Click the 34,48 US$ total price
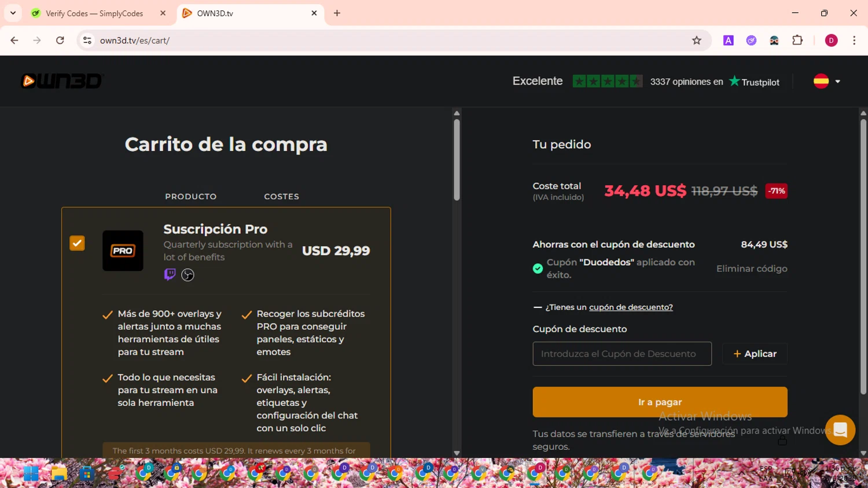 tap(645, 191)
